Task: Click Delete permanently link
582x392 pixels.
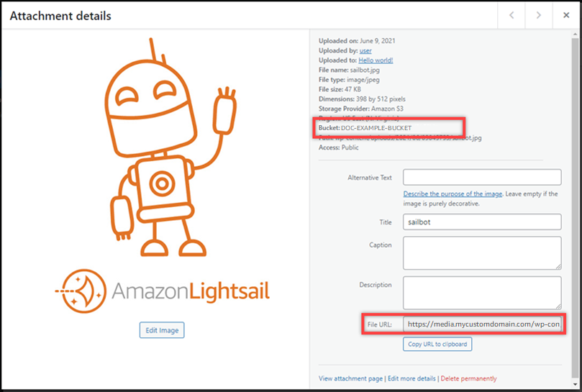Action: 468,378
